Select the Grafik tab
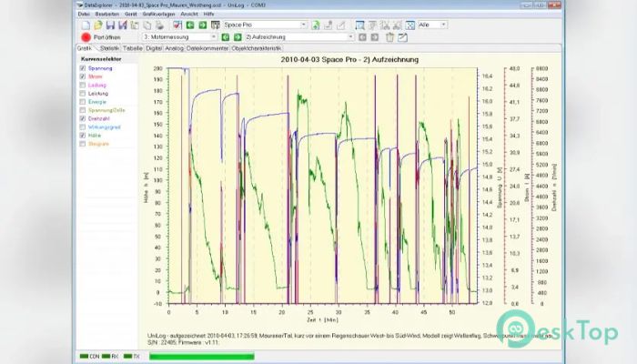Viewport: 637px width, 364px height. pos(85,48)
